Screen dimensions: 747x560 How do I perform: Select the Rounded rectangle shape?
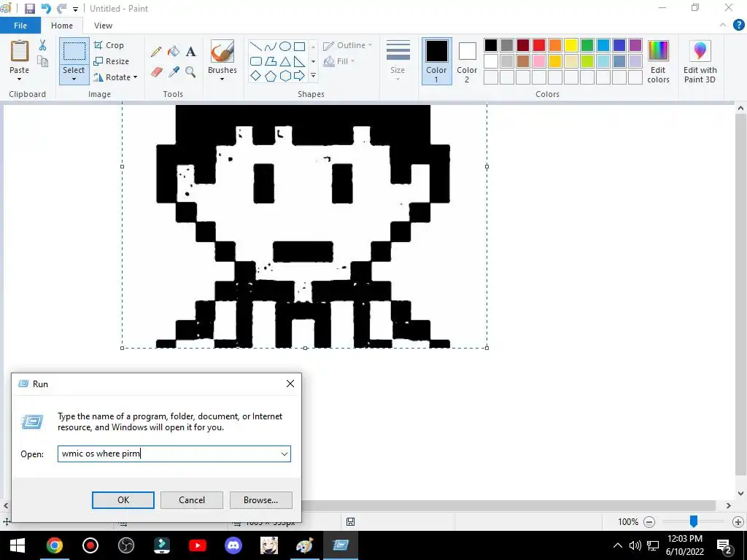256,61
